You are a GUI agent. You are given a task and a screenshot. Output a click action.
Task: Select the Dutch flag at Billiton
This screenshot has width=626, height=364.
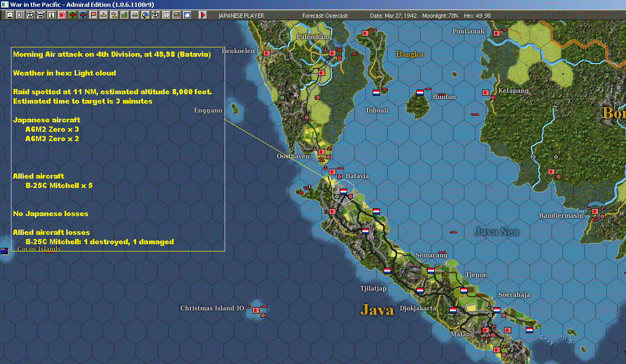pyautogui.click(x=420, y=93)
